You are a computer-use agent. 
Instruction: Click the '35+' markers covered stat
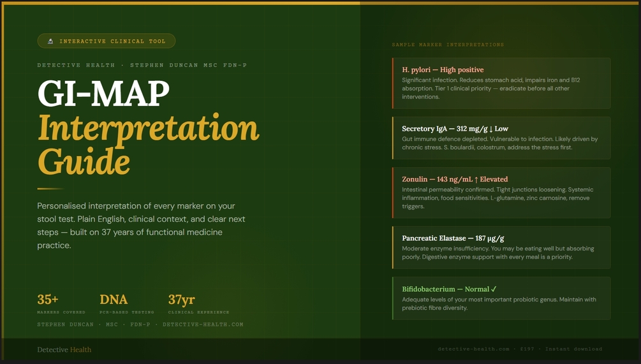(48, 300)
